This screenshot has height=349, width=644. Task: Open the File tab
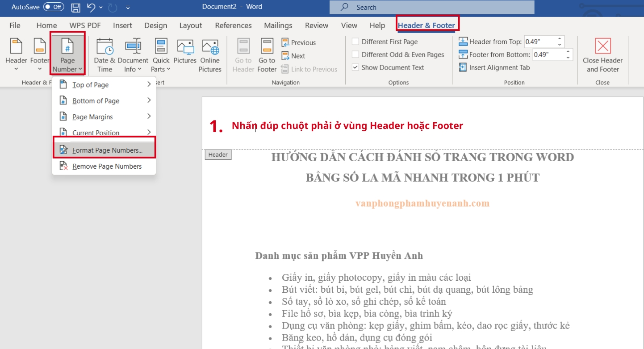coord(15,25)
